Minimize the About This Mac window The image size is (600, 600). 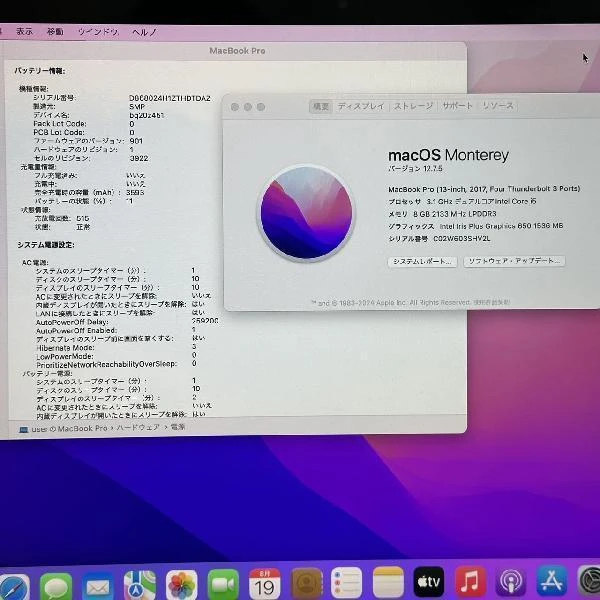point(248,107)
